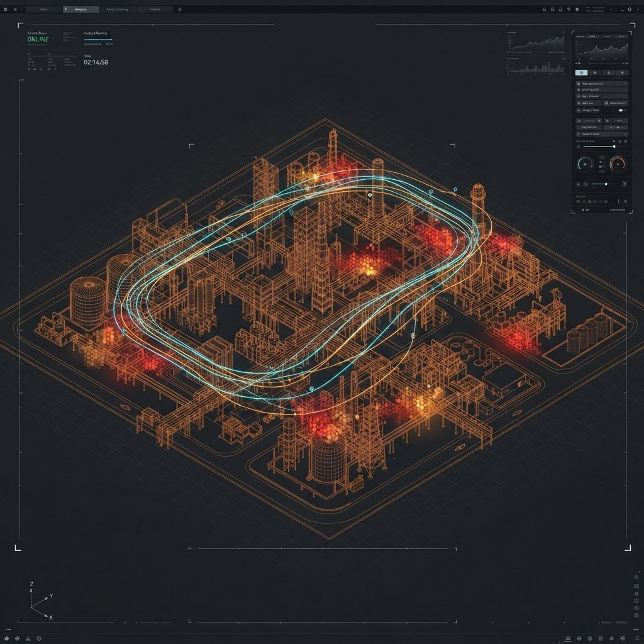
Task: Click the thin range bar under the panel chart
Action: pos(604,64)
